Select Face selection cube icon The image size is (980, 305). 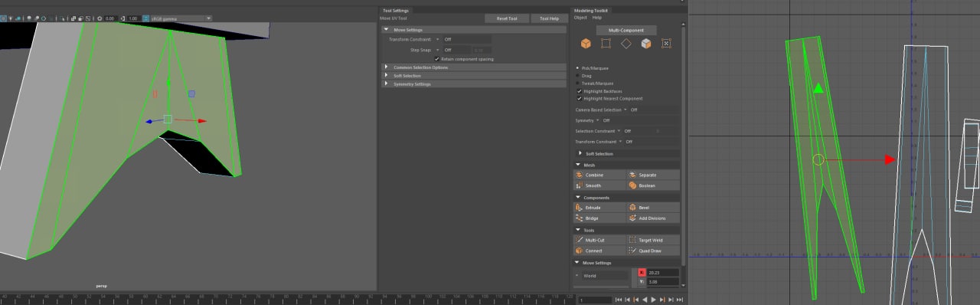[646, 44]
